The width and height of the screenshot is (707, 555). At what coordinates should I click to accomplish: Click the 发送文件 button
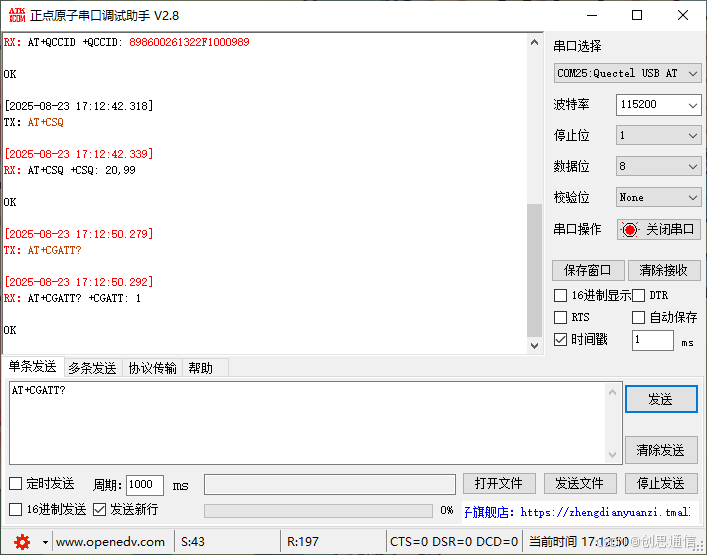(580, 484)
